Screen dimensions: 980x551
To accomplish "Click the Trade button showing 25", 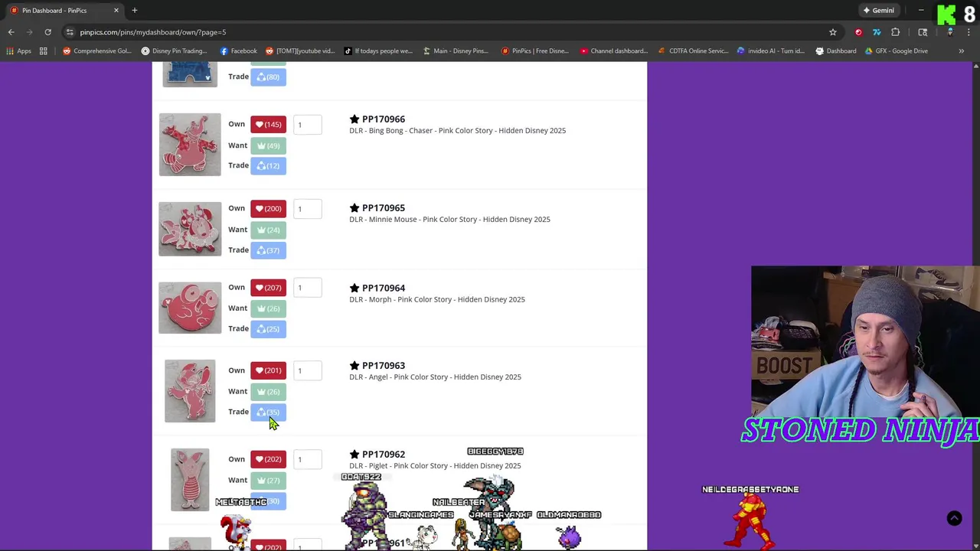I will (268, 329).
